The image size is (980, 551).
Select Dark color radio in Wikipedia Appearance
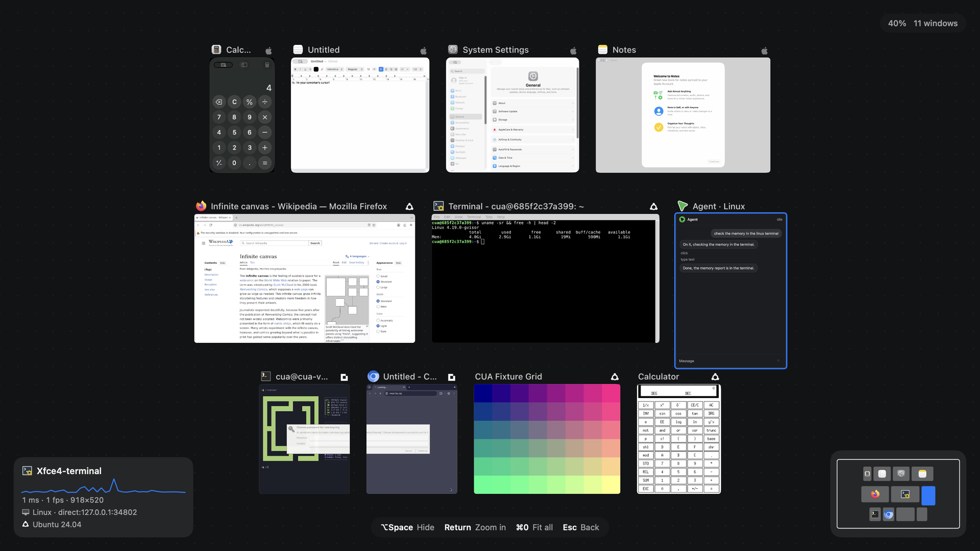(378, 331)
